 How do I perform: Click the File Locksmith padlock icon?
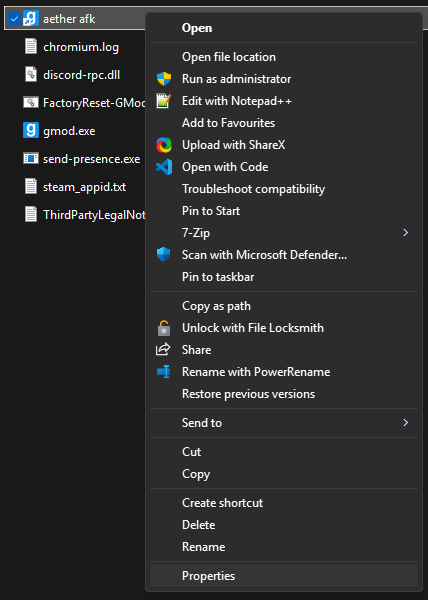tap(164, 328)
